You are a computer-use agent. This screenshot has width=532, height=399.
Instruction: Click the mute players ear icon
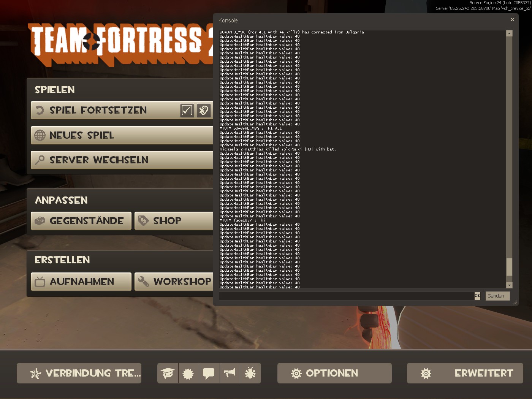point(204,111)
